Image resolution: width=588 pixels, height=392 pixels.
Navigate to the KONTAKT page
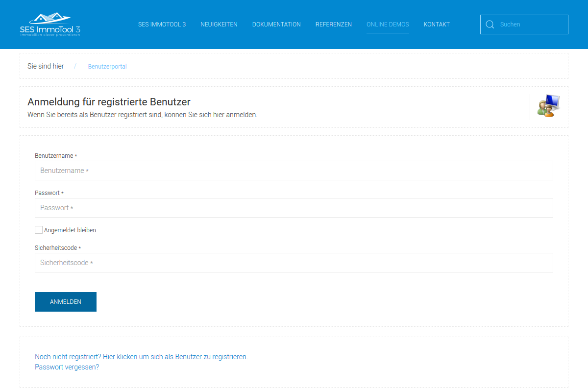[437, 24]
